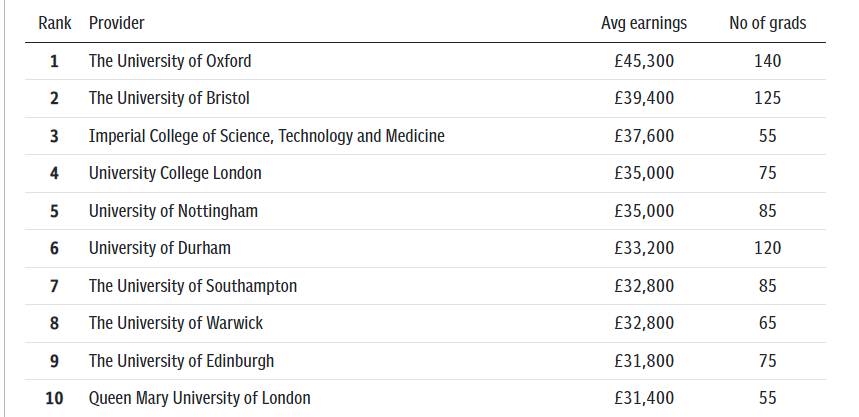
Task: Select University of Durham row
Action: tap(425, 248)
